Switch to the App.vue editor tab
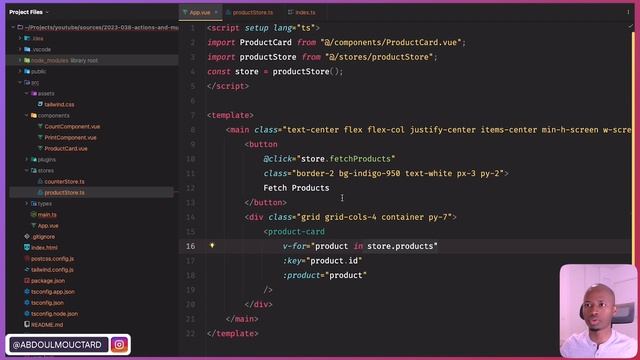Screen dimensions: 640x360 tap(200, 13)
